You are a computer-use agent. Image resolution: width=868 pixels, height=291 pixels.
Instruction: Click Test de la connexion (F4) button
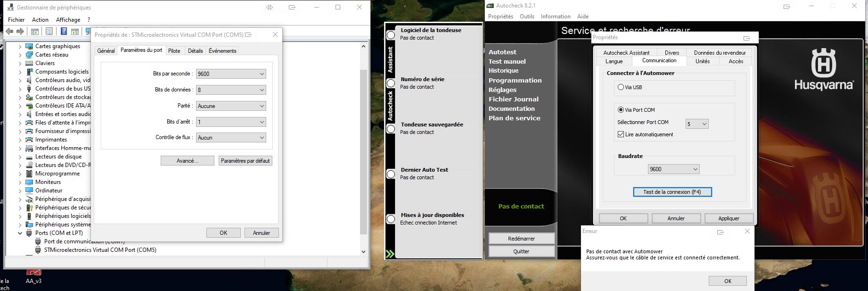click(x=672, y=192)
